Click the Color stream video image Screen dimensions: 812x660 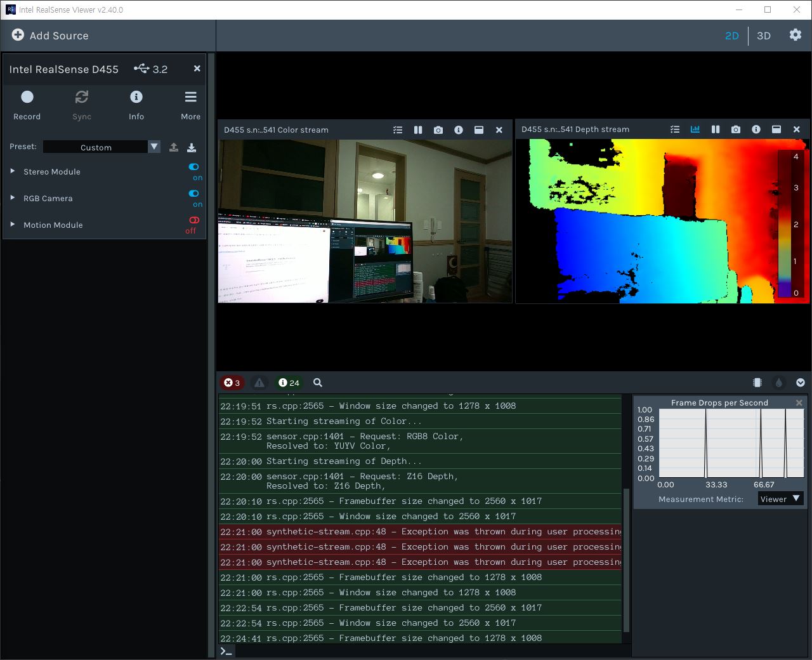(365, 221)
